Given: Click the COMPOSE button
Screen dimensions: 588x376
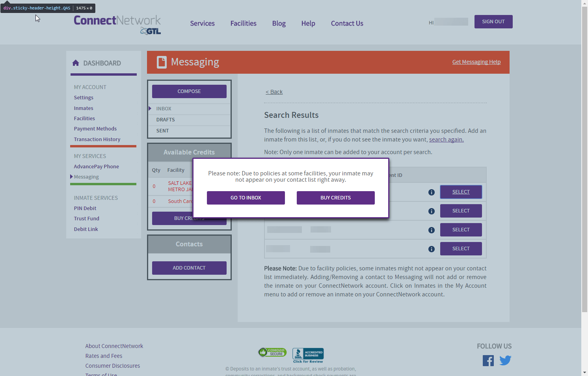Looking at the screenshot, I should click(x=189, y=91).
